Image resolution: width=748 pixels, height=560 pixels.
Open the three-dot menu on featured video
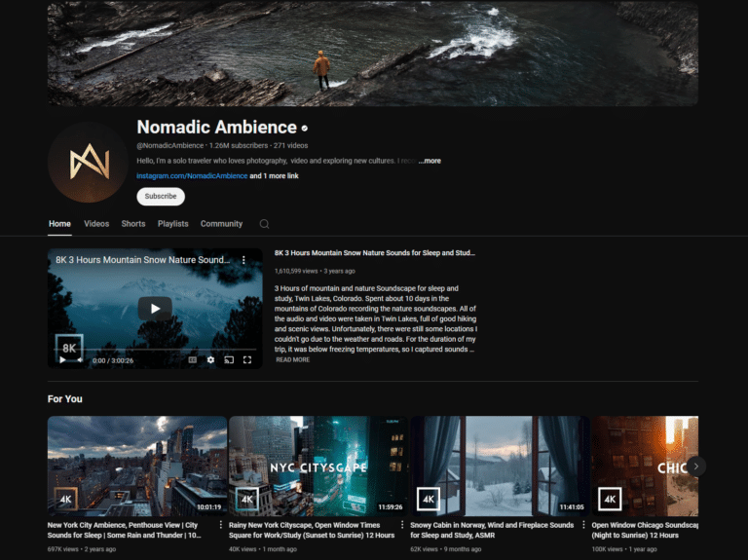[243, 261]
